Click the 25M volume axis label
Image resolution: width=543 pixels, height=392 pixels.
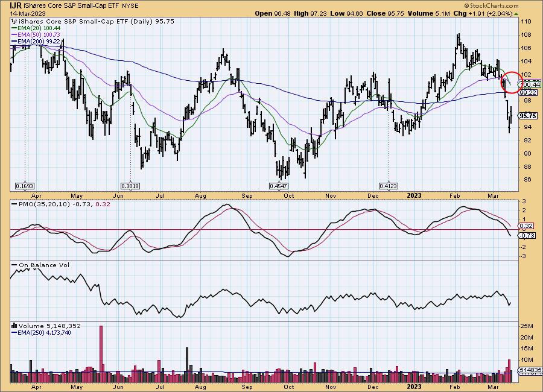click(527, 326)
